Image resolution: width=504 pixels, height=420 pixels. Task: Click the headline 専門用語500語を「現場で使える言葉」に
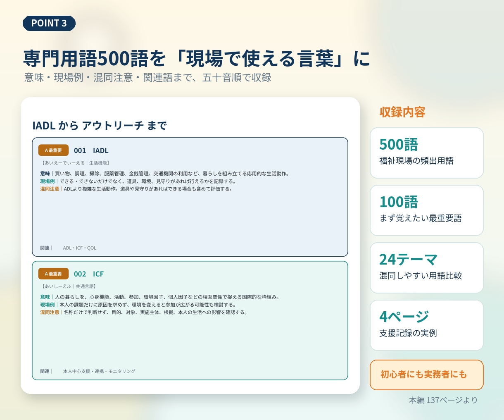pos(197,58)
